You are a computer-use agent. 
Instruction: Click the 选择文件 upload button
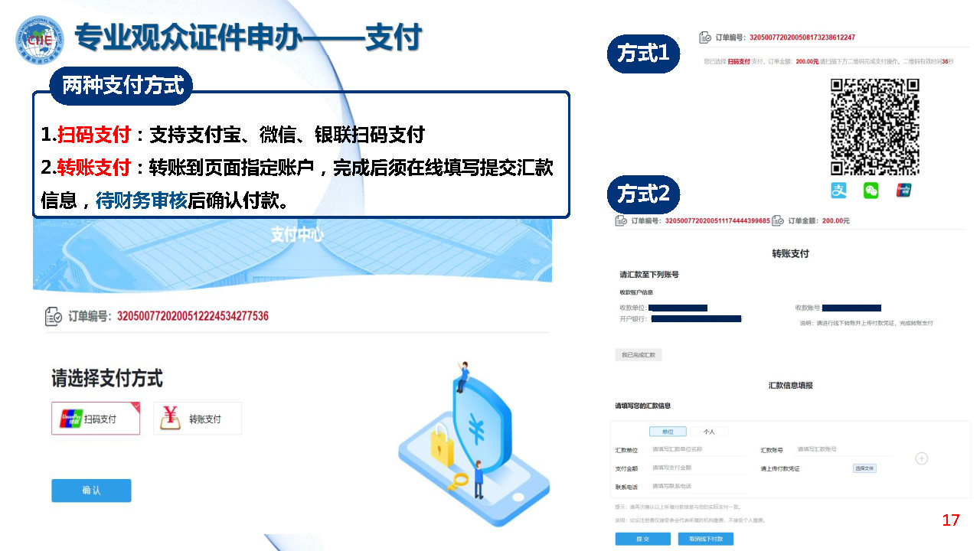pos(864,468)
